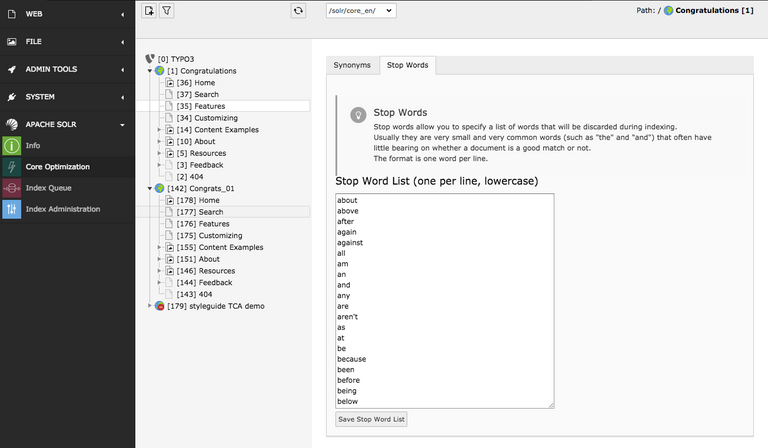Viewport: 768px width, 448px height.
Task: Refresh the page tree
Action: [297, 11]
